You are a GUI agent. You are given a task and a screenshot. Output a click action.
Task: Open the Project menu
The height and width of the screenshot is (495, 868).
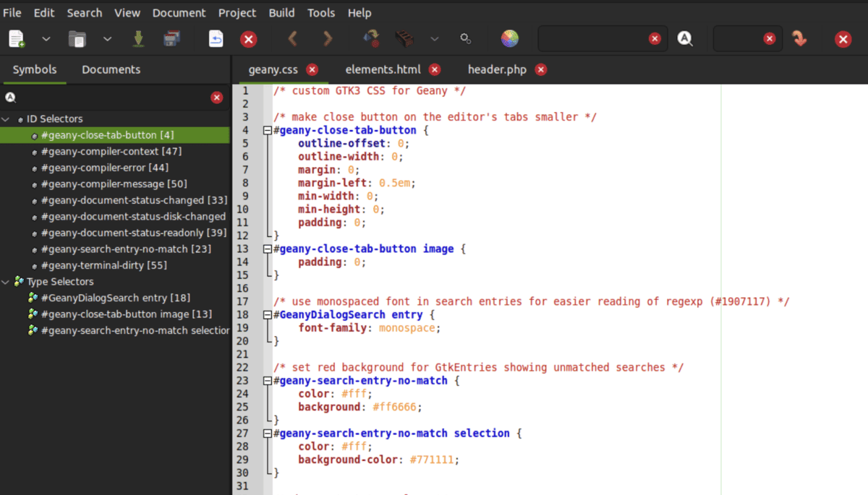(x=237, y=12)
